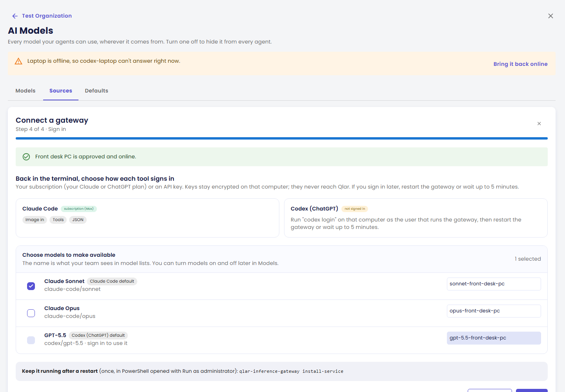This screenshot has width=565, height=392.
Task: Close the AI Models page
Action: pos(550,16)
